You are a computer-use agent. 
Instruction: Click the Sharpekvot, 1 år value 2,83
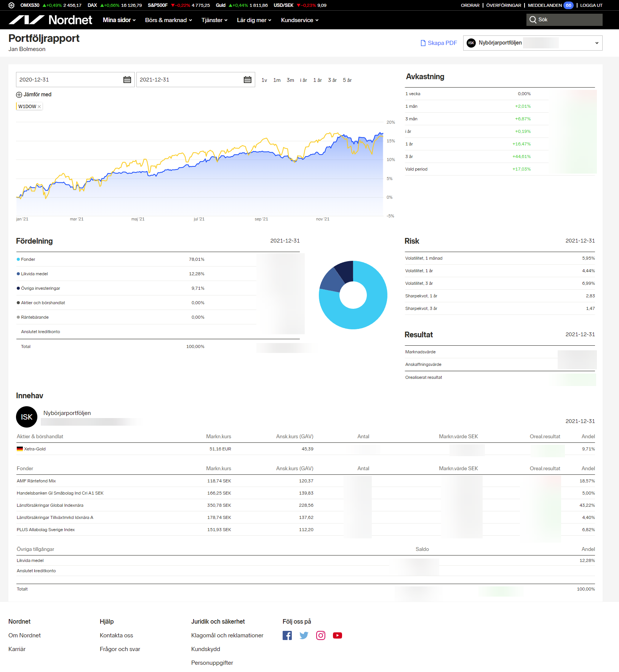click(590, 296)
